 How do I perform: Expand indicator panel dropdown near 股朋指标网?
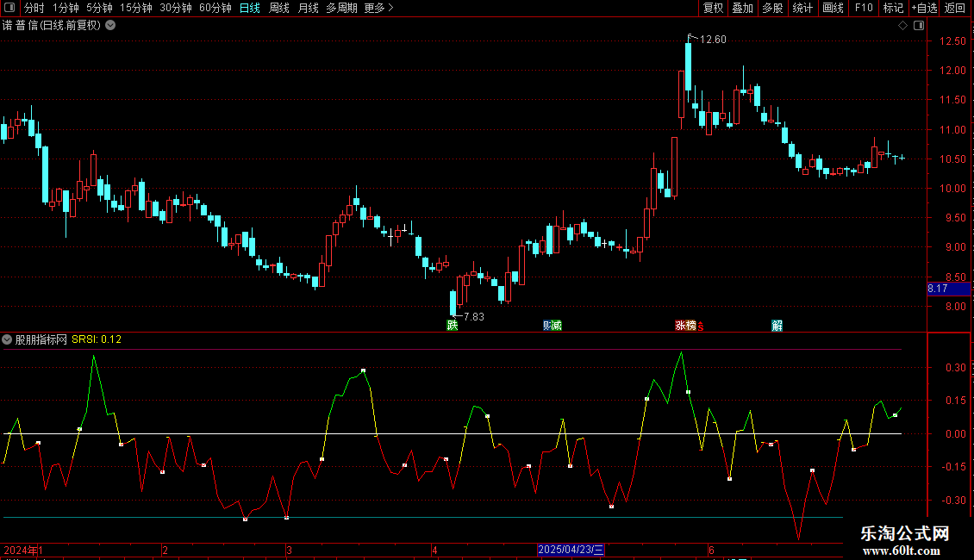point(7,339)
